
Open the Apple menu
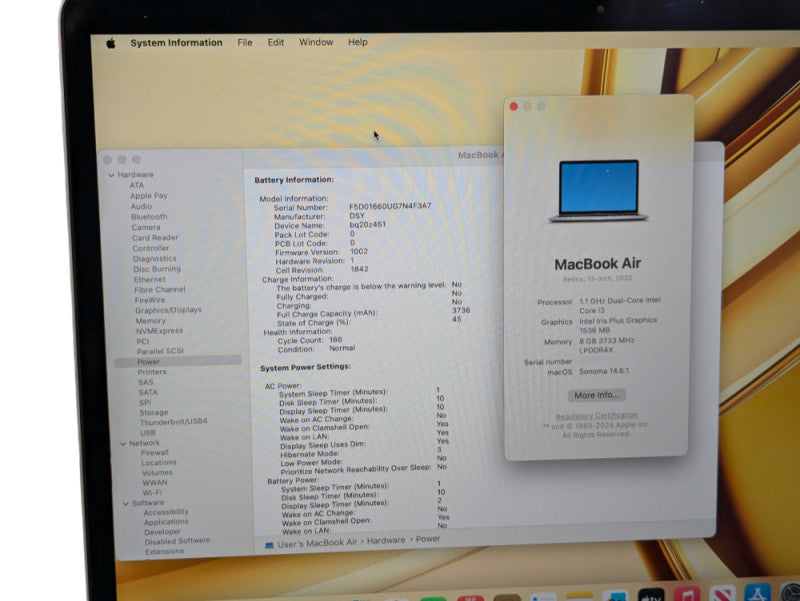click(111, 43)
